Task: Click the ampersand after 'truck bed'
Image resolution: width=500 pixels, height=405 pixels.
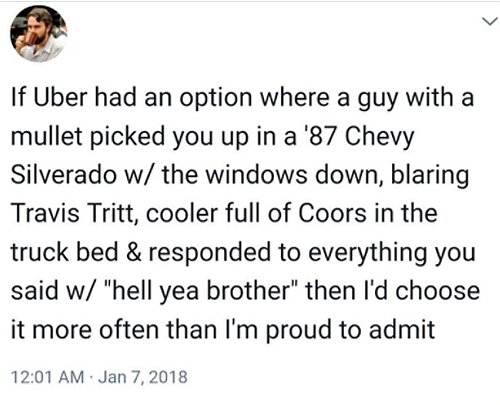Action: click(134, 252)
